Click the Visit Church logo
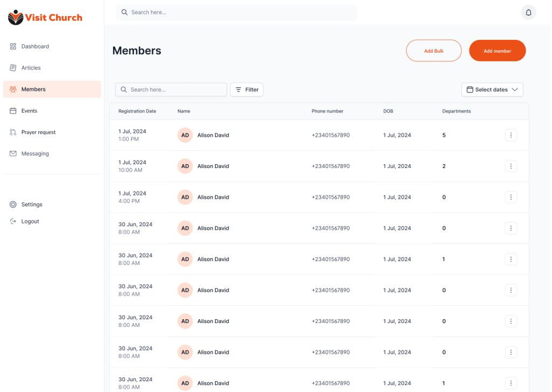This screenshot has width=552, height=392. tap(45, 18)
